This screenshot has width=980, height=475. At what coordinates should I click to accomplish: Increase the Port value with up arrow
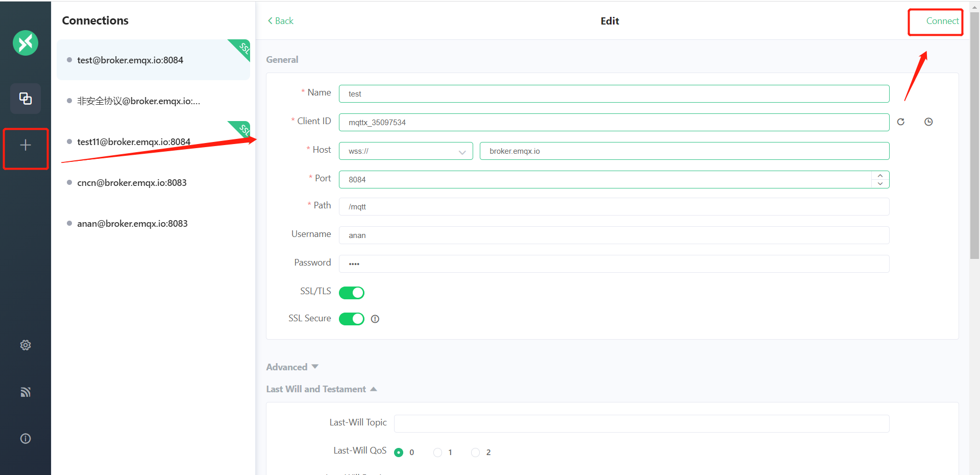click(x=880, y=176)
